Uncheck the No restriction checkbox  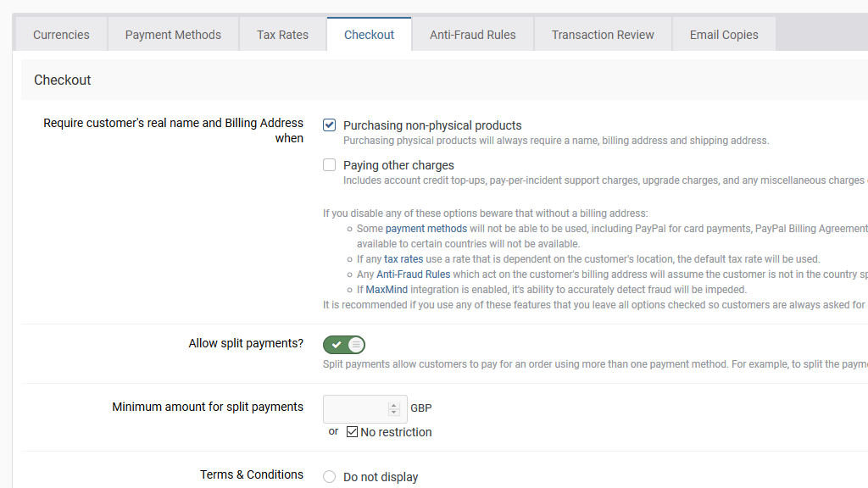353,432
